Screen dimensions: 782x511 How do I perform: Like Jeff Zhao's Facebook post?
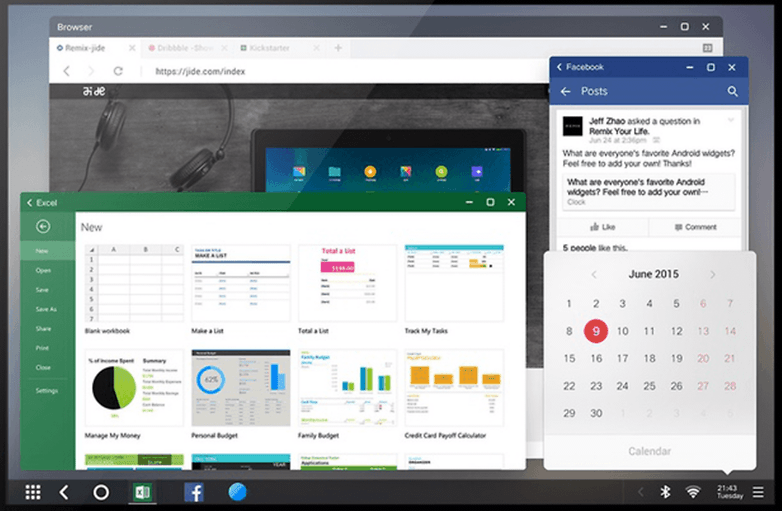[x=602, y=227]
